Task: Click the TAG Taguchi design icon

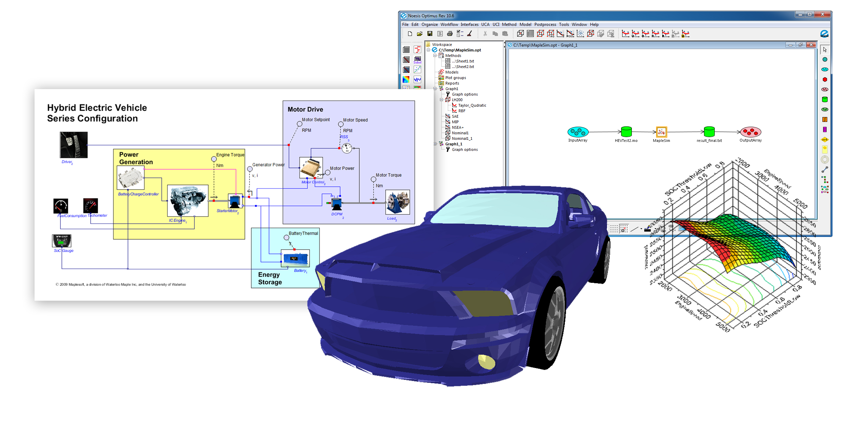Action: [550, 33]
